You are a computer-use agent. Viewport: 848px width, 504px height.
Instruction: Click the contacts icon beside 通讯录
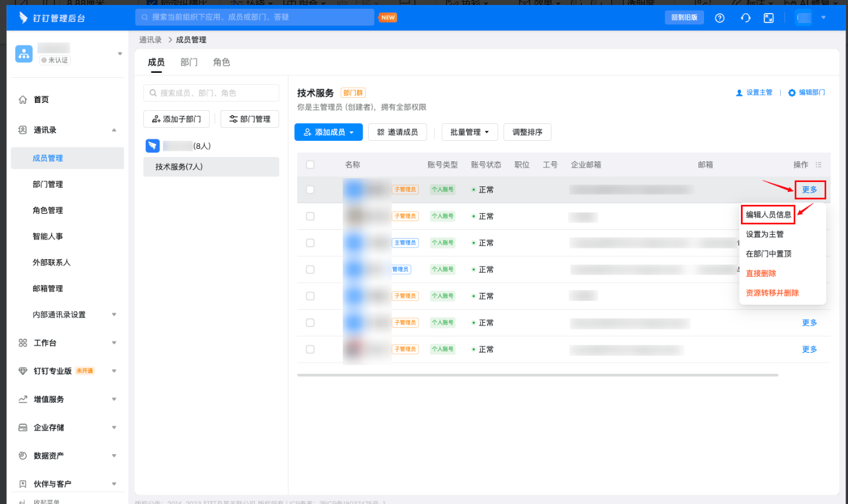pyautogui.click(x=23, y=130)
